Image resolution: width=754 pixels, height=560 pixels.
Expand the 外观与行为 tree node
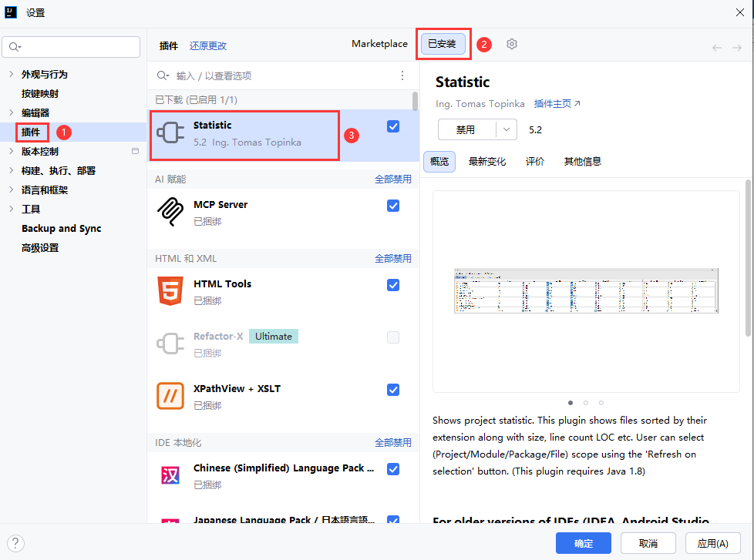click(x=11, y=74)
